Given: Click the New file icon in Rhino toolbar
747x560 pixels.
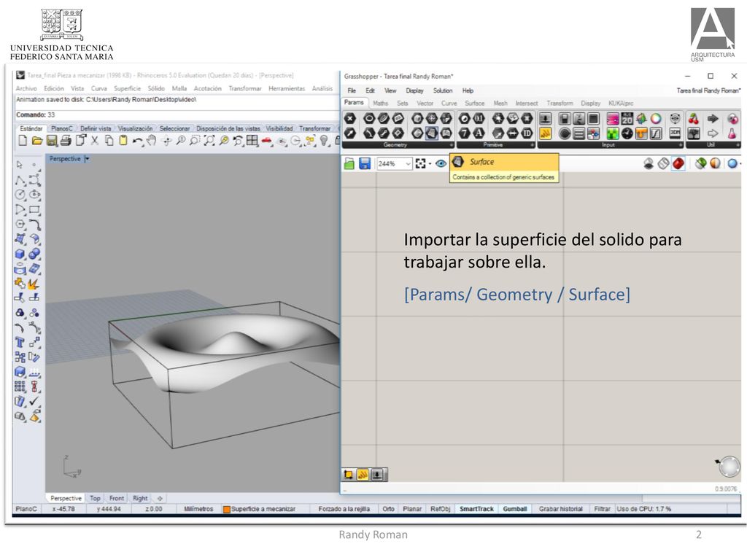Looking at the screenshot, I should tap(23, 141).
